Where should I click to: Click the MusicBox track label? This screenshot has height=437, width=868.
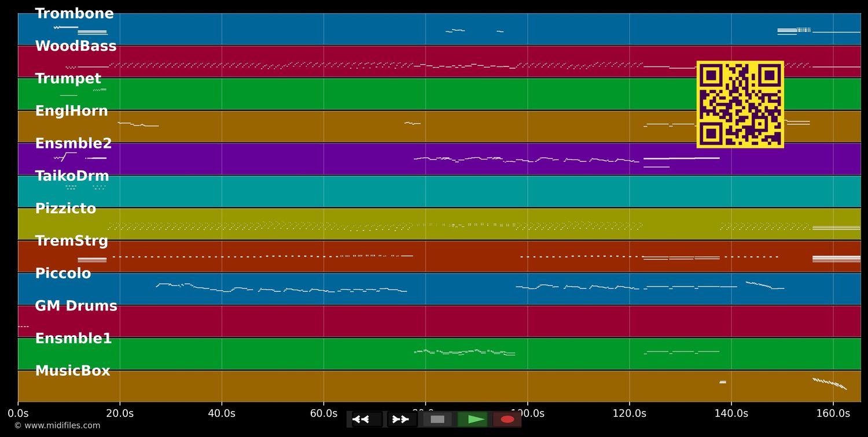(72, 371)
